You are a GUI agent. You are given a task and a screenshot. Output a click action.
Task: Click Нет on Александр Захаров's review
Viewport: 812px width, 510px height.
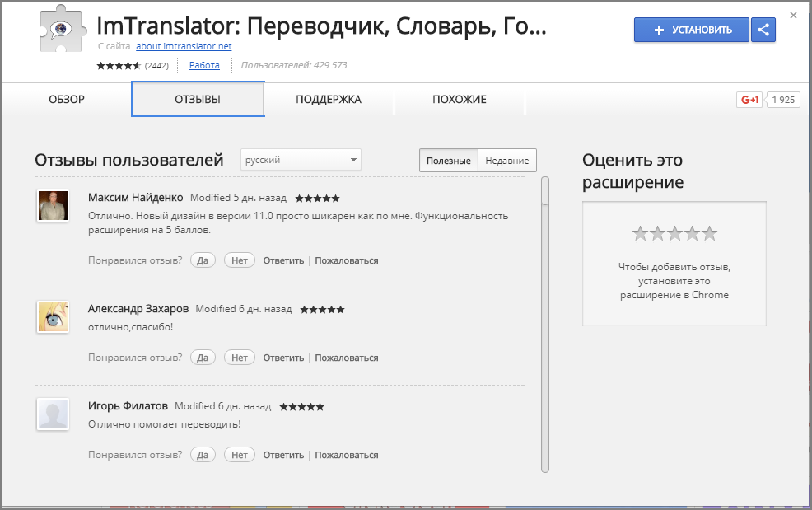[x=239, y=357]
